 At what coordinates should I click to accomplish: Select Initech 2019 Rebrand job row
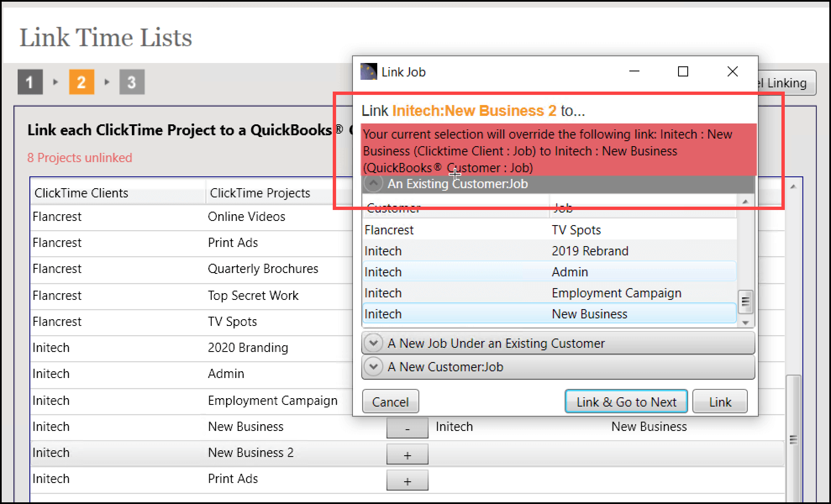tap(549, 251)
